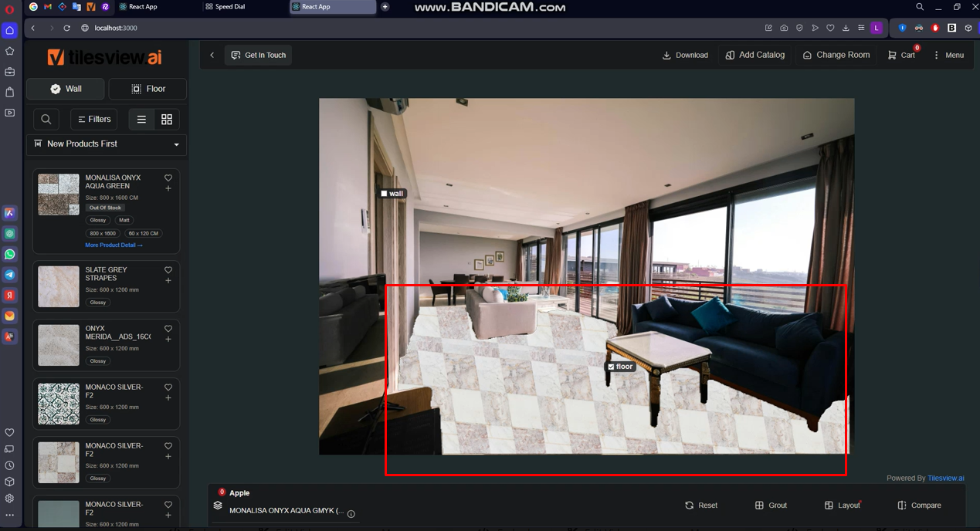This screenshot has width=980, height=531.
Task: Open the shopping Cart
Action: pyautogui.click(x=901, y=55)
